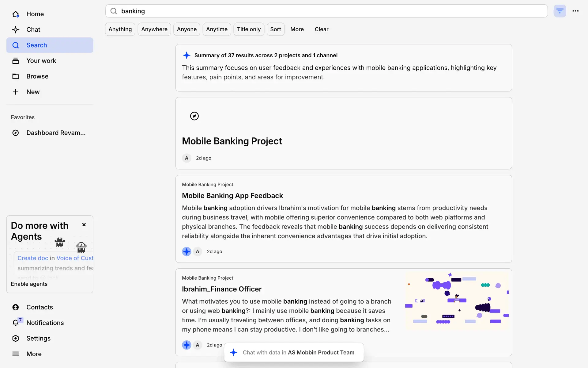The height and width of the screenshot is (368, 588).
Task: Open the Anywhere location dropdown
Action: point(154,29)
